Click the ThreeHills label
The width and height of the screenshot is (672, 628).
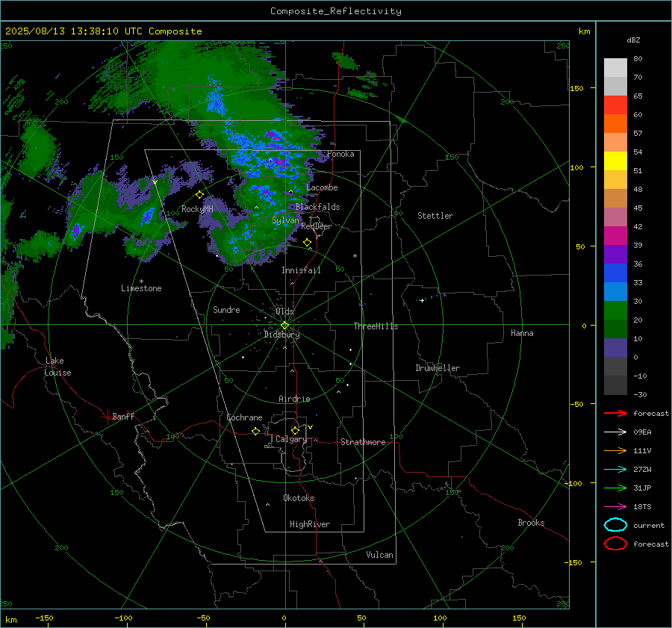tap(376, 326)
